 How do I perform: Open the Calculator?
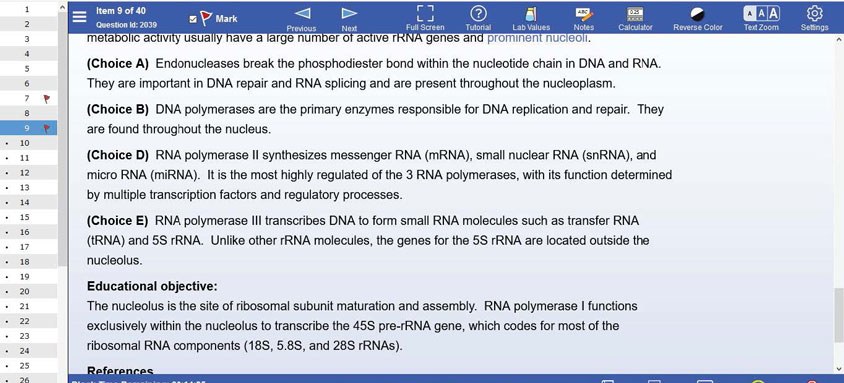coord(635,18)
